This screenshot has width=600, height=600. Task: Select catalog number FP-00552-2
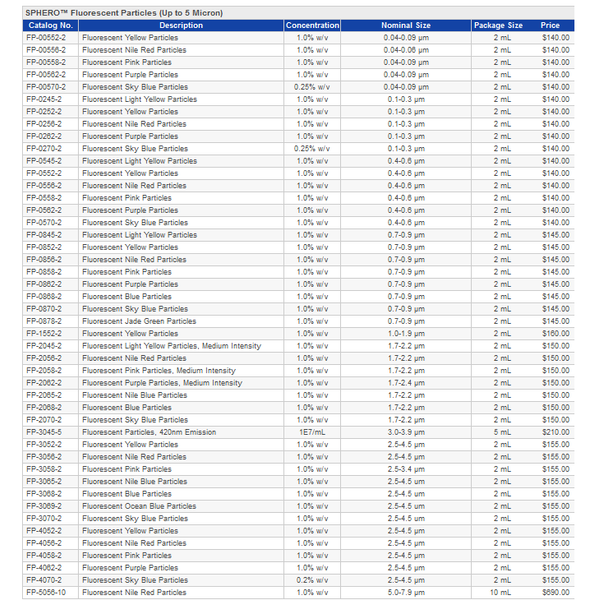[46, 38]
